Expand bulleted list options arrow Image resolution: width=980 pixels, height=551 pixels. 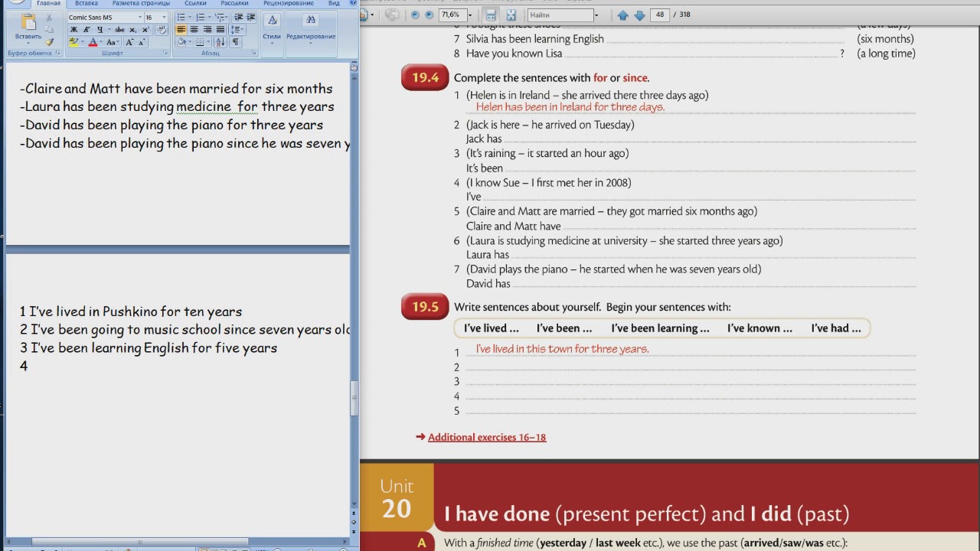click(190, 17)
